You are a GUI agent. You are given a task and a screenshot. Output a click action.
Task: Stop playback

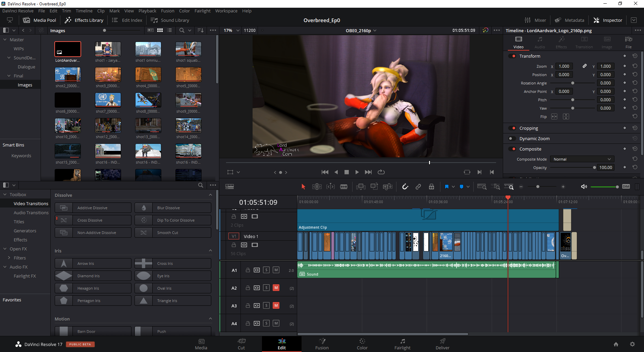click(x=346, y=172)
